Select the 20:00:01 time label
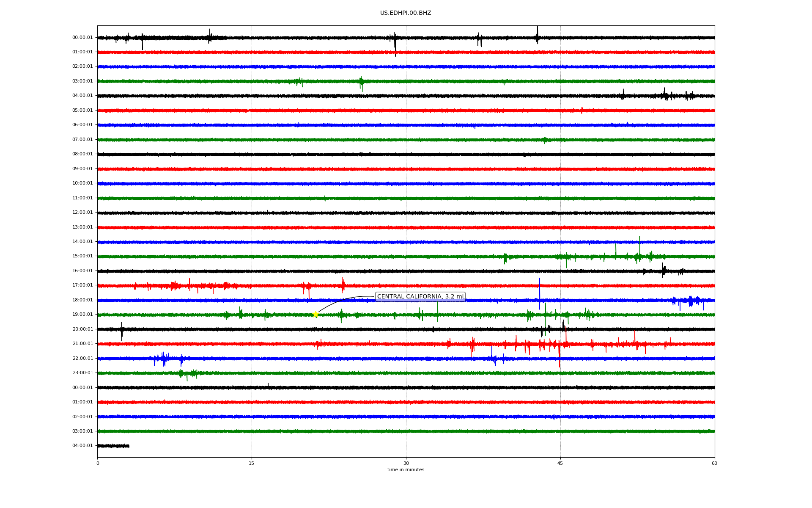 (x=82, y=329)
